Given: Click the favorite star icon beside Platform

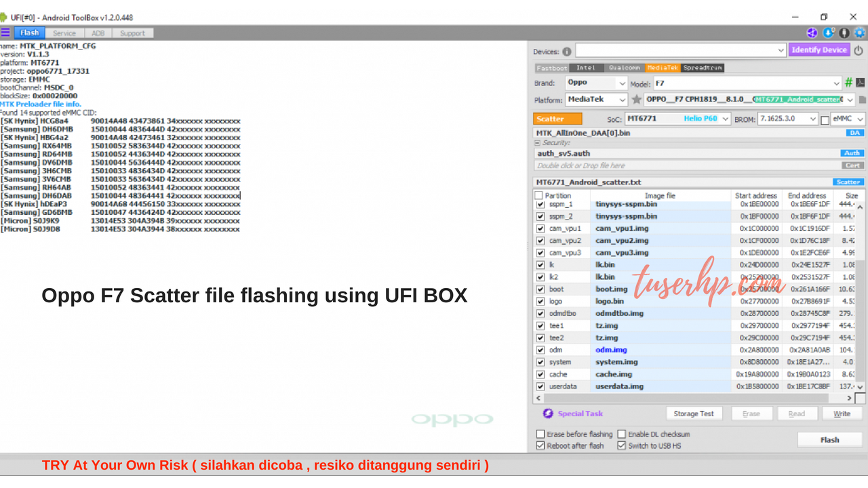Looking at the screenshot, I should point(636,100).
